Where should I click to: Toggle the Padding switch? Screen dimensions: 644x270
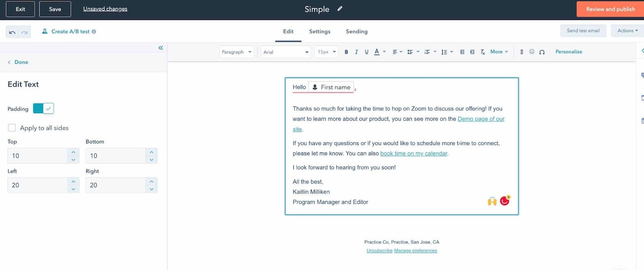[43, 108]
